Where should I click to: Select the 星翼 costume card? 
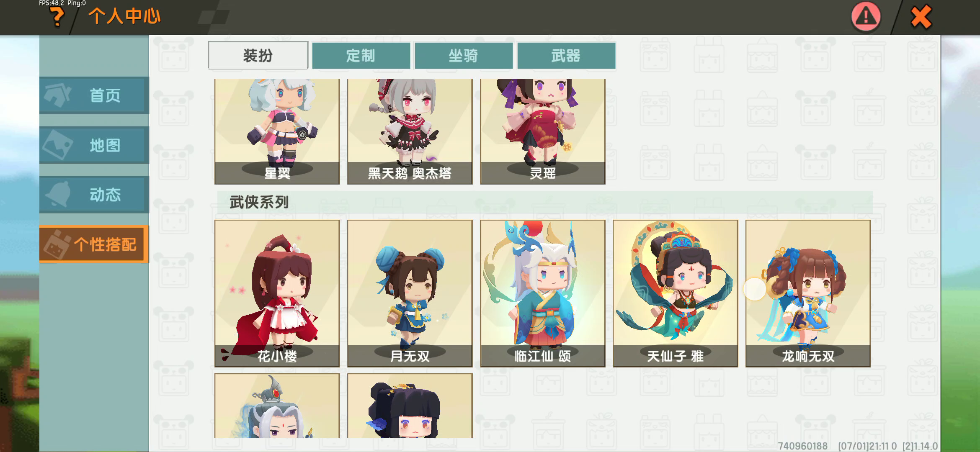277,131
